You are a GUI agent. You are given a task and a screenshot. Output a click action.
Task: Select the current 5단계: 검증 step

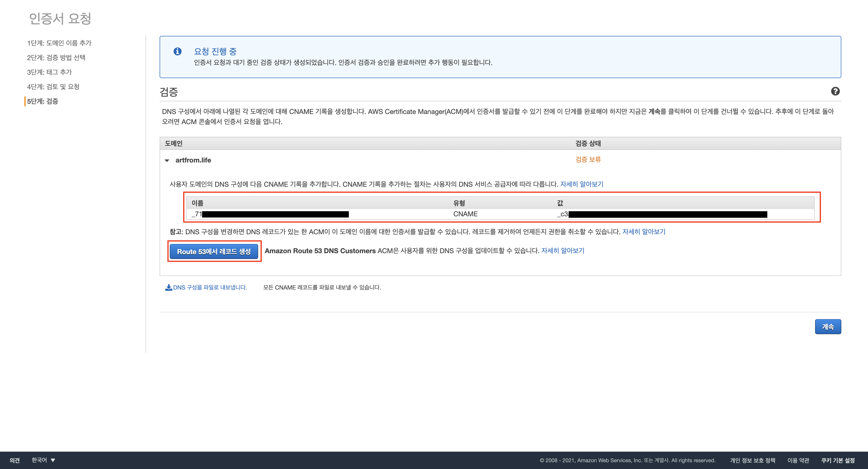[x=42, y=101]
